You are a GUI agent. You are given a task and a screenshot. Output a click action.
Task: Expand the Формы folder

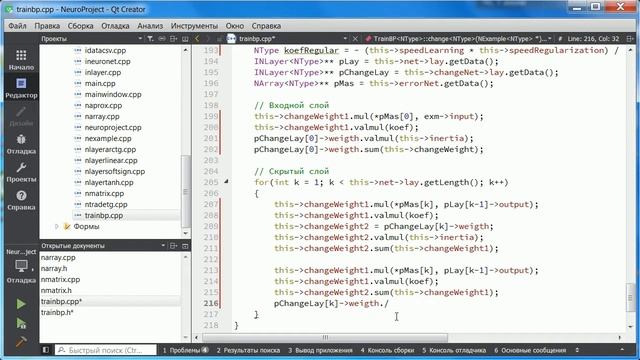[57, 227]
